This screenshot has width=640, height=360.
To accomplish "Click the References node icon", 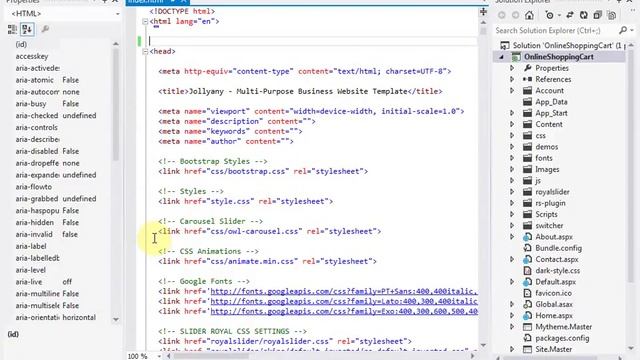I will click(x=527, y=79).
